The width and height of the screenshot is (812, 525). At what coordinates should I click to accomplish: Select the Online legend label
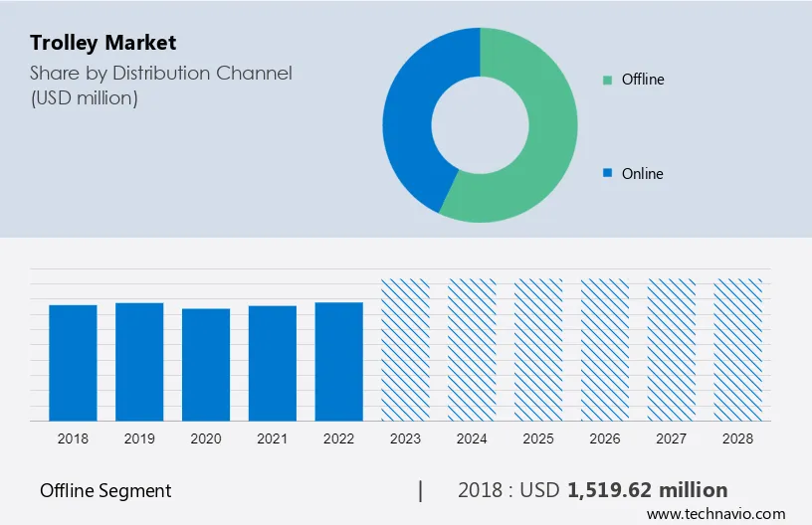click(642, 173)
